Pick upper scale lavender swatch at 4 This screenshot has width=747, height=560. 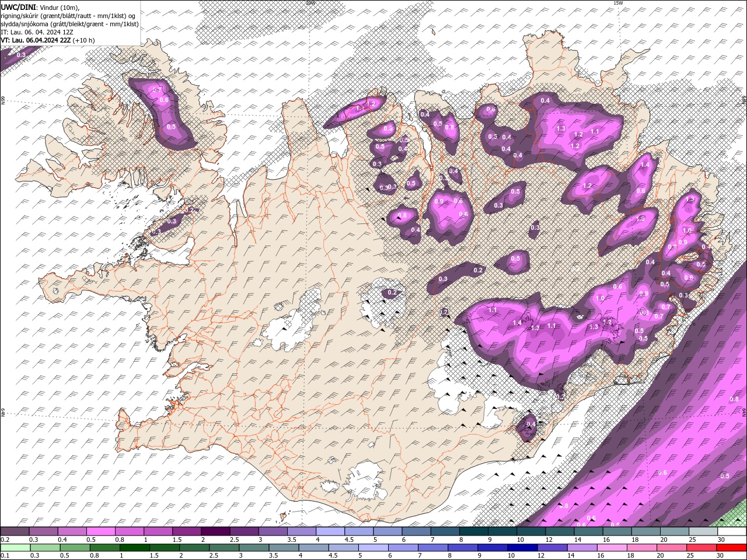tap(329, 531)
